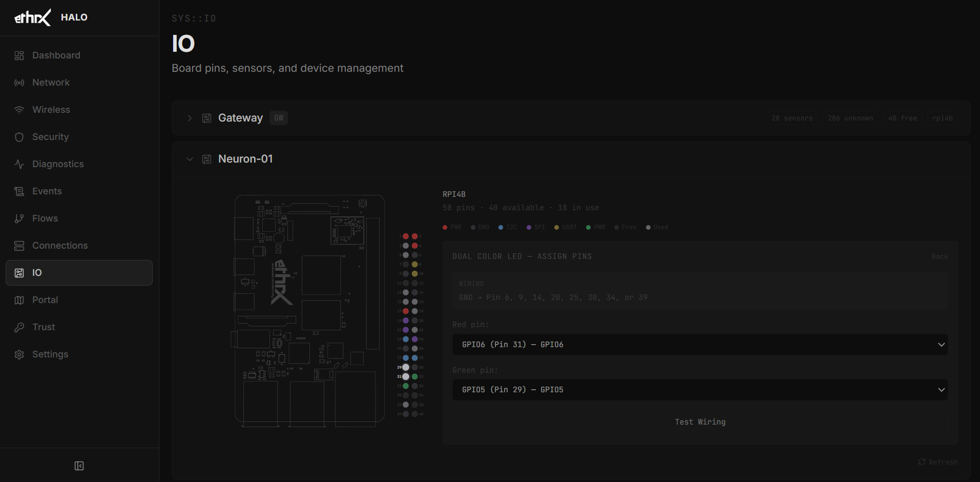Click the SPI legend entry
The width and height of the screenshot is (980, 482).
(536, 227)
